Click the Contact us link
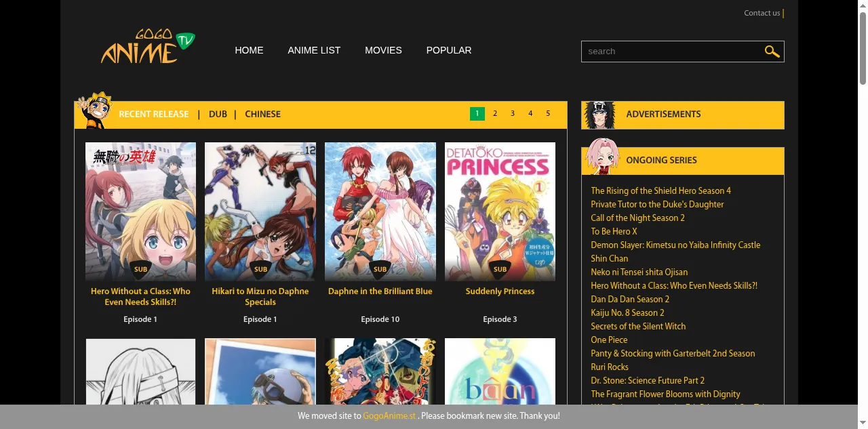The height and width of the screenshot is (429, 868). coord(762,13)
